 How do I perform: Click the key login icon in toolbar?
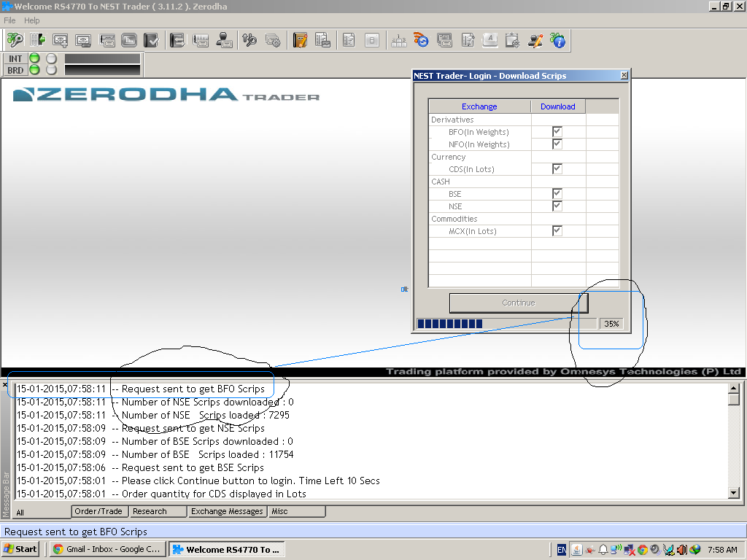(x=15, y=41)
